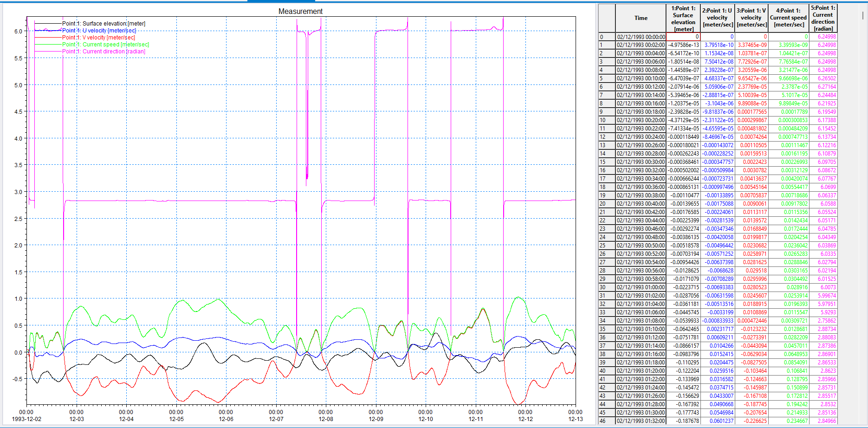The image size is (868, 428).
Task: Select time cell 02/12/1993 00:10:00
Action: 641,78
